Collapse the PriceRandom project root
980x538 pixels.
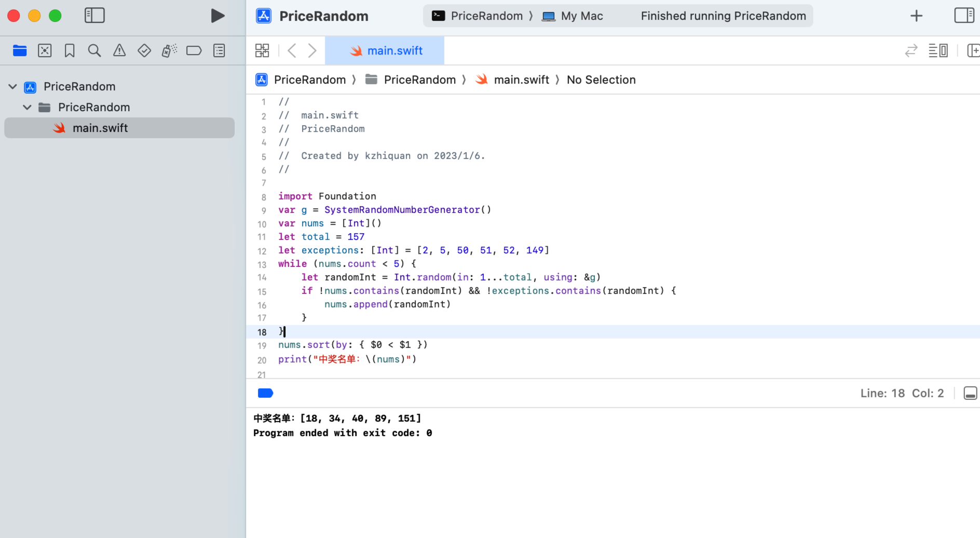[x=12, y=87]
